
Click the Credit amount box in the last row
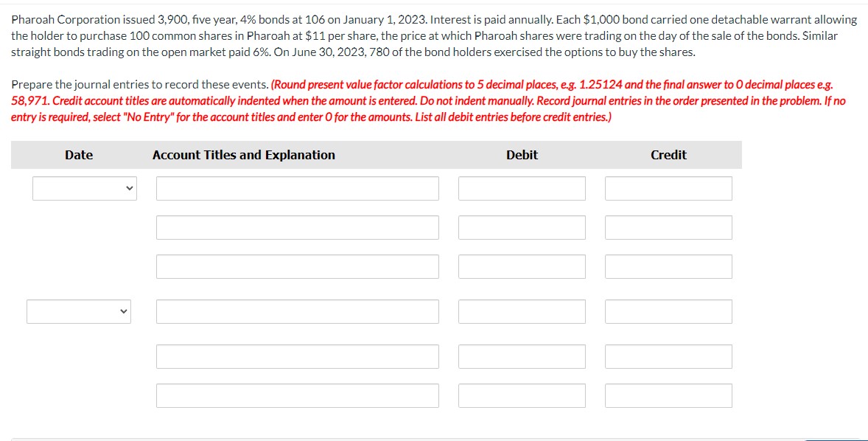click(668, 395)
